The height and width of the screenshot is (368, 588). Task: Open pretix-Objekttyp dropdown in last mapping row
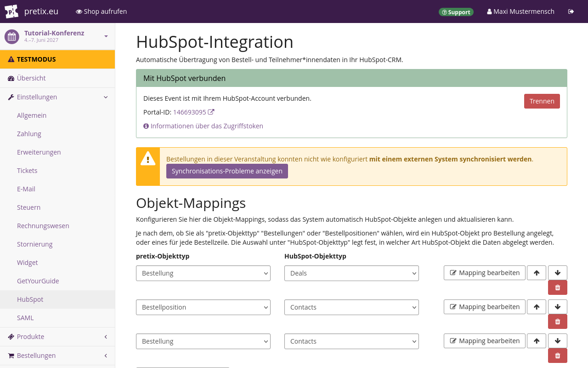(x=203, y=341)
